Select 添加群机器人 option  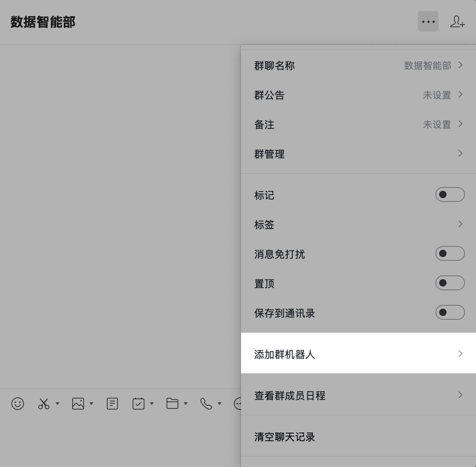(x=358, y=353)
